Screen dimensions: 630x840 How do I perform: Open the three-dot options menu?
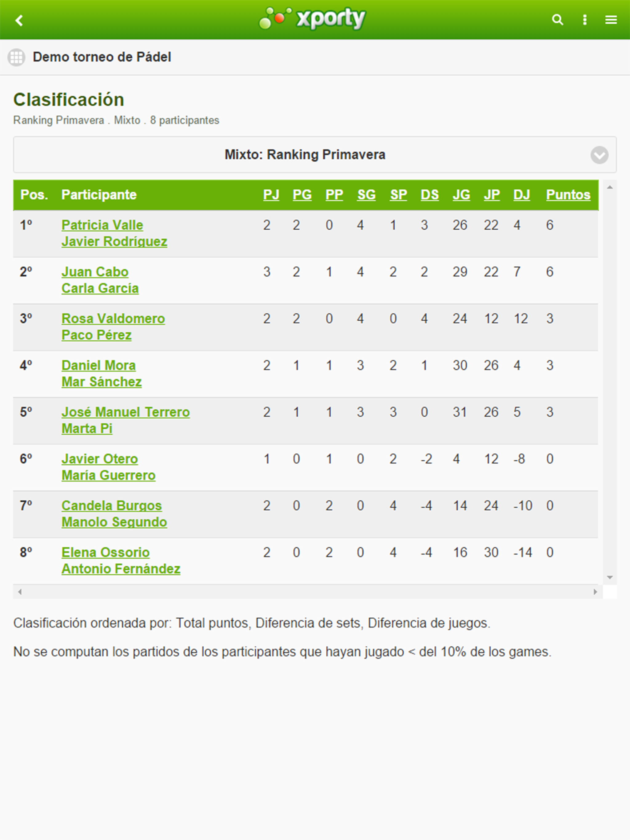tap(585, 20)
